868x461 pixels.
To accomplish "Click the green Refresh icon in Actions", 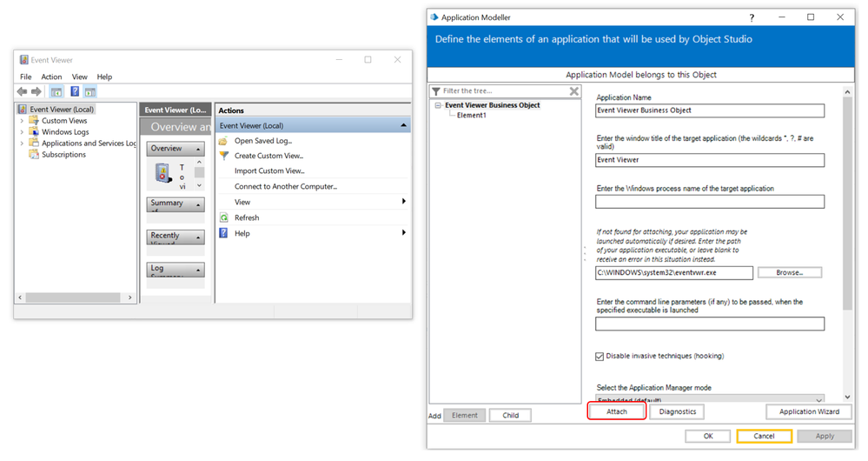I will pyautogui.click(x=223, y=217).
